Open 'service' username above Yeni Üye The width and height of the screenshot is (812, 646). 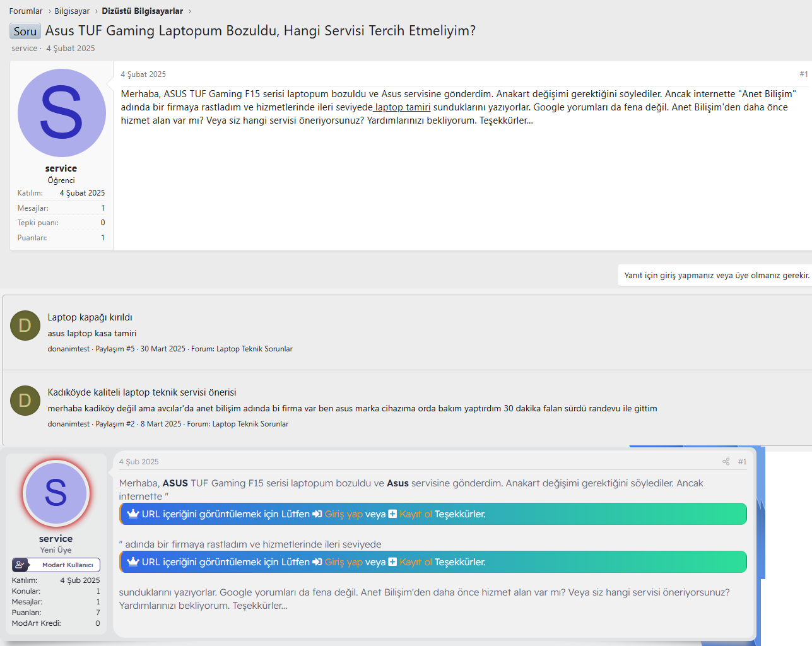coord(56,539)
